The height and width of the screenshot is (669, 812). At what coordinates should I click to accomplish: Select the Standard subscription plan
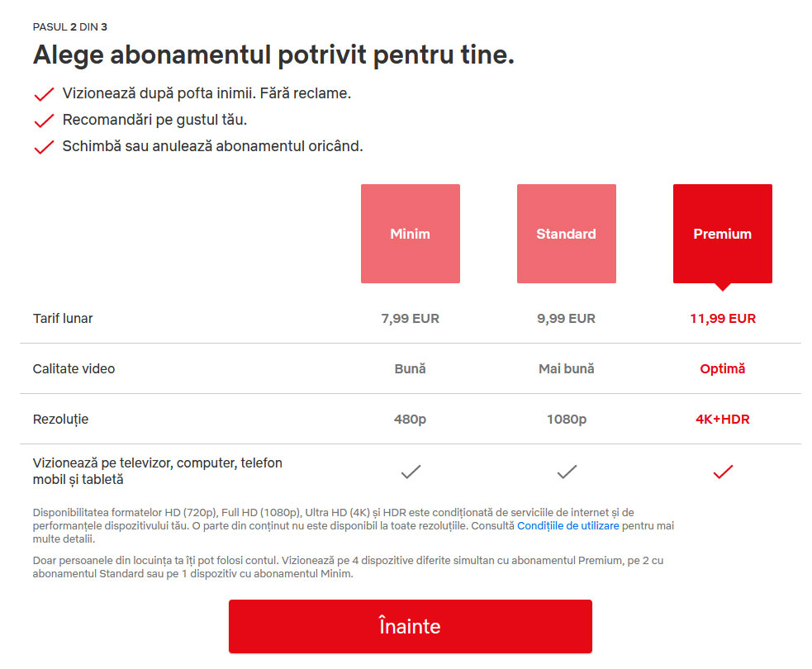(x=567, y=234)
